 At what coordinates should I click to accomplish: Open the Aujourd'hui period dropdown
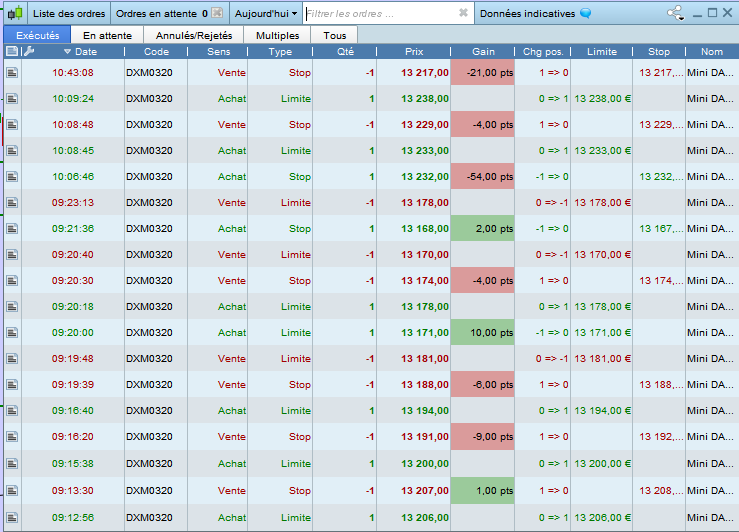[266, 14]
